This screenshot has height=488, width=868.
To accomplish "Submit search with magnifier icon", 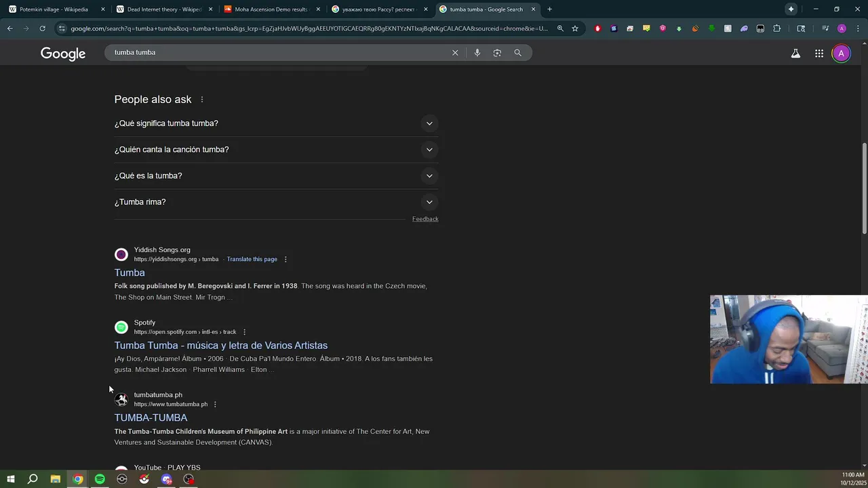I will [x=517, y=53].
